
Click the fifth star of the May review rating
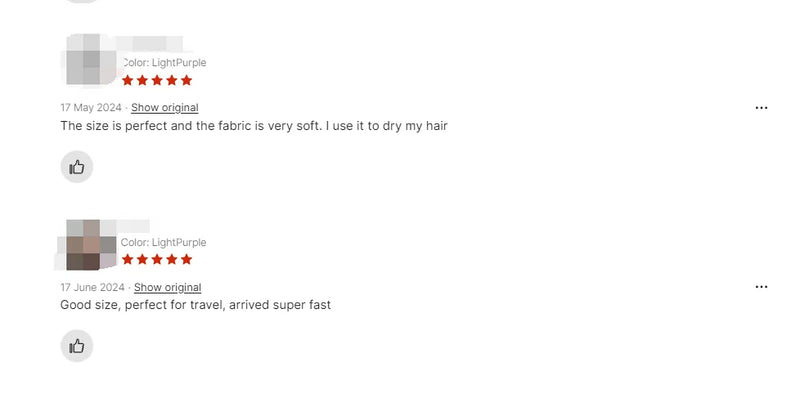click(186, 80)
